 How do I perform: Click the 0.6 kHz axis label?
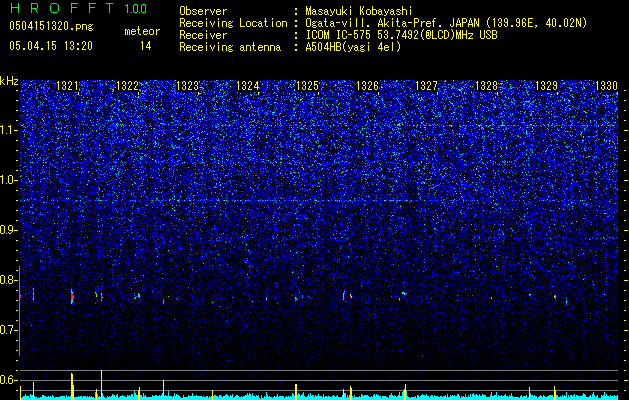[x=9, y=380]
